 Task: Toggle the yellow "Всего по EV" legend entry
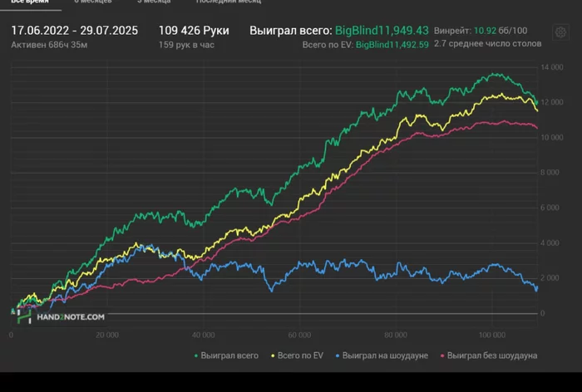pos(297,355)
